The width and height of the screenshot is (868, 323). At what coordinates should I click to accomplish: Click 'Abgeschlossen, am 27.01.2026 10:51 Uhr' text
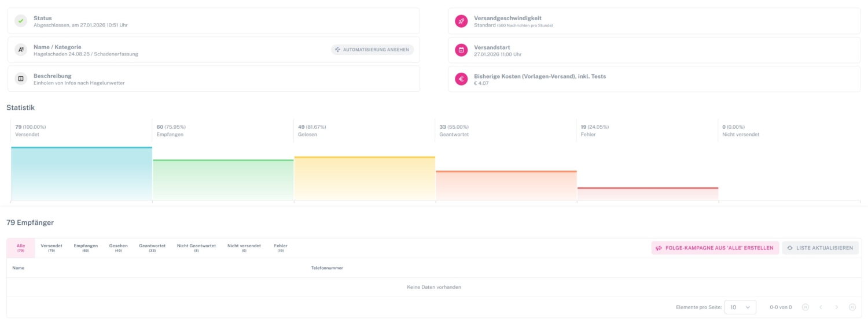click(x=80, y=25)
